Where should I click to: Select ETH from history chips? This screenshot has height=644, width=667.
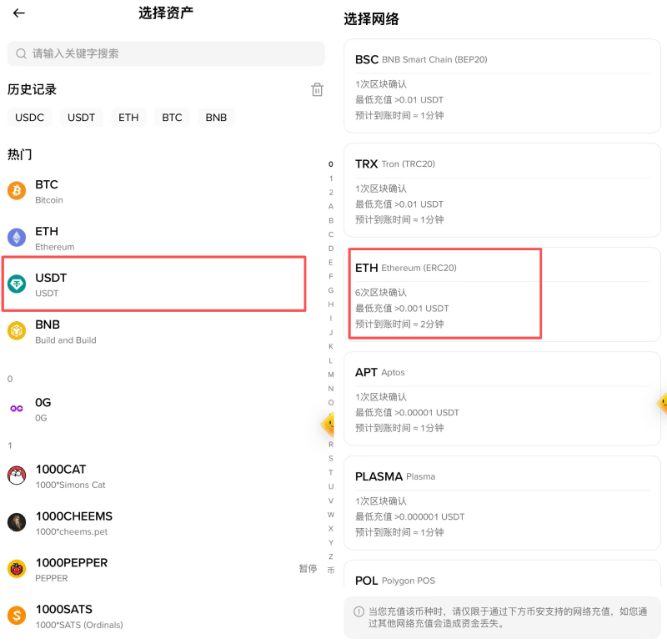coord(128,118)
